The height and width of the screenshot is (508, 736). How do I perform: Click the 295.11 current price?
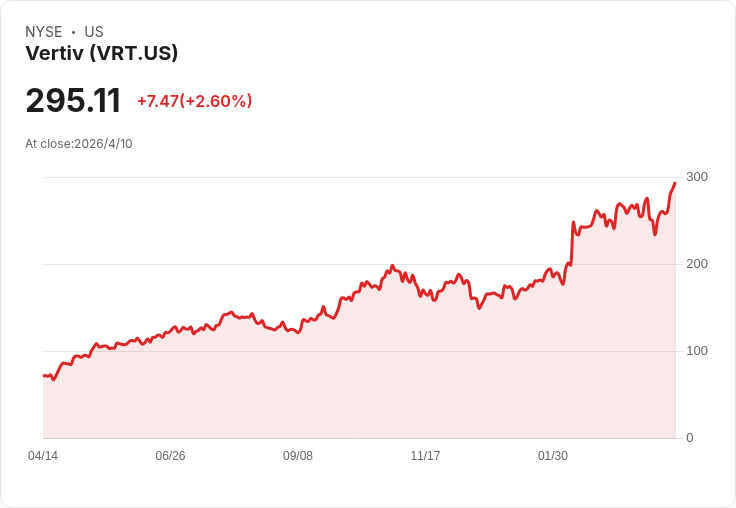[73, 101]
